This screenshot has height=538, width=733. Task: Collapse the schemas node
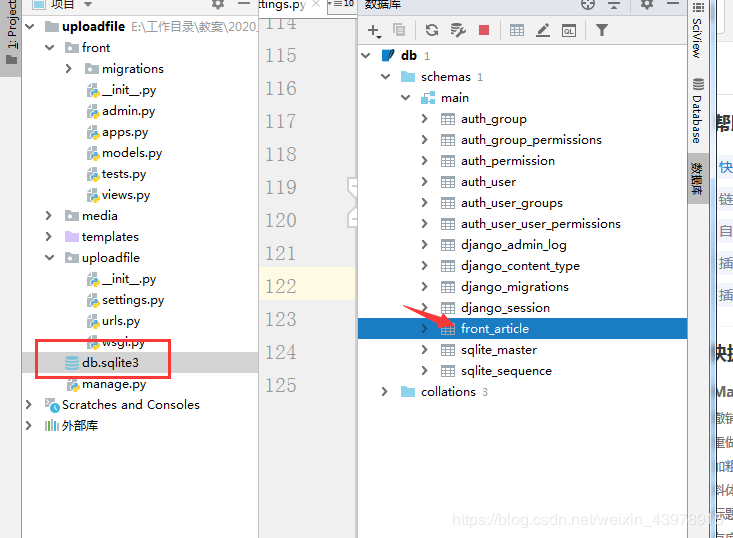click(386, 77)
